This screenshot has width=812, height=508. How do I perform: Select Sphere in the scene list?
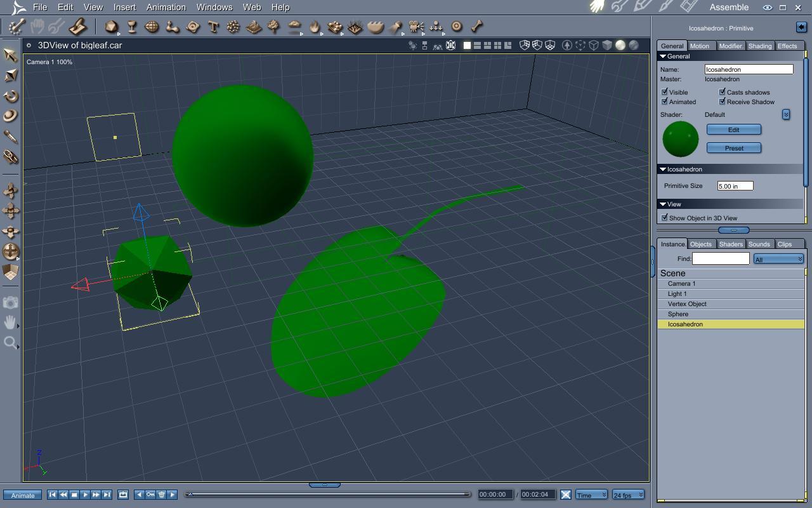click(x=731, y=314)
